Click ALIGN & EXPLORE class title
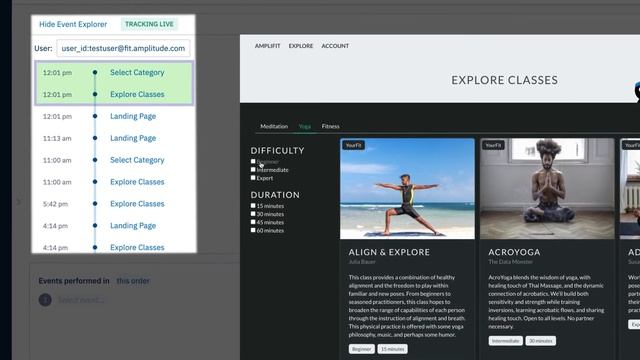 [x=389, y=252]
